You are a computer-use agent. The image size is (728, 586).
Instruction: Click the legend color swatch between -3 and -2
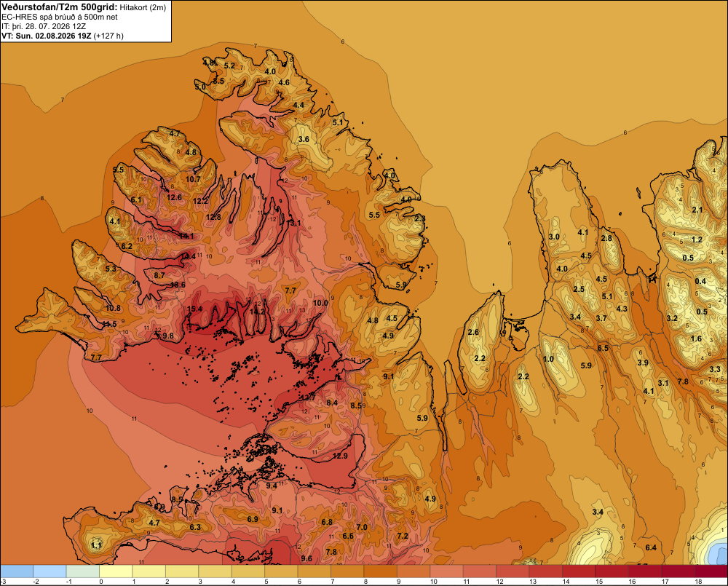coord(17,571)
